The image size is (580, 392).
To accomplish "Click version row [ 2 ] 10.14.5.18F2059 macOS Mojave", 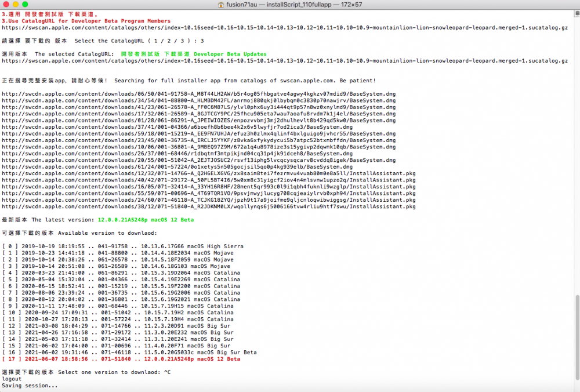I will pyautogui.click(x=118, y=260).
